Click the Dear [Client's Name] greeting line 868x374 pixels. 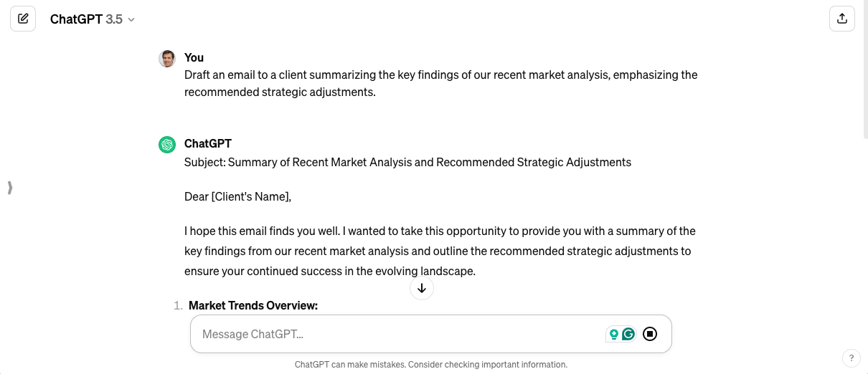pyautogui.click(x=238, y=196)
